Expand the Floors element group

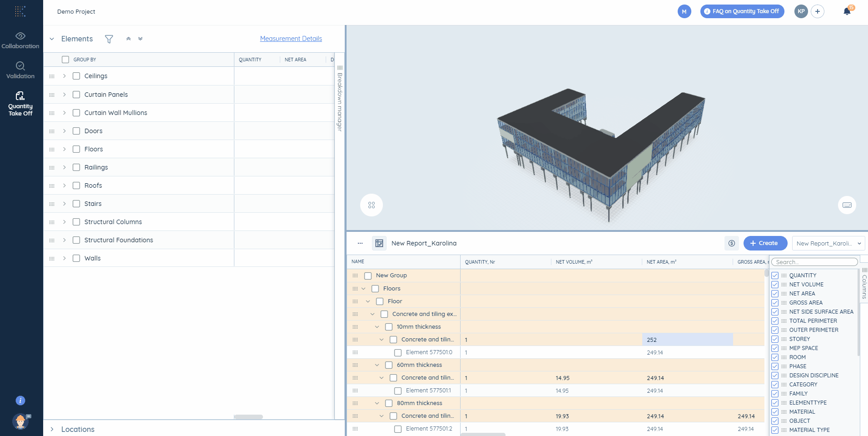pyautogui.click(x=64, y=149)
